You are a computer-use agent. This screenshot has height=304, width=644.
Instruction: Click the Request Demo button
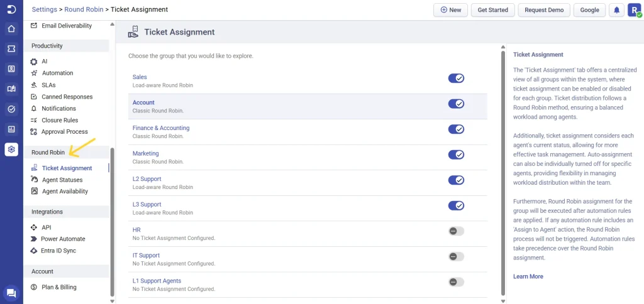(x=544, y=10)
